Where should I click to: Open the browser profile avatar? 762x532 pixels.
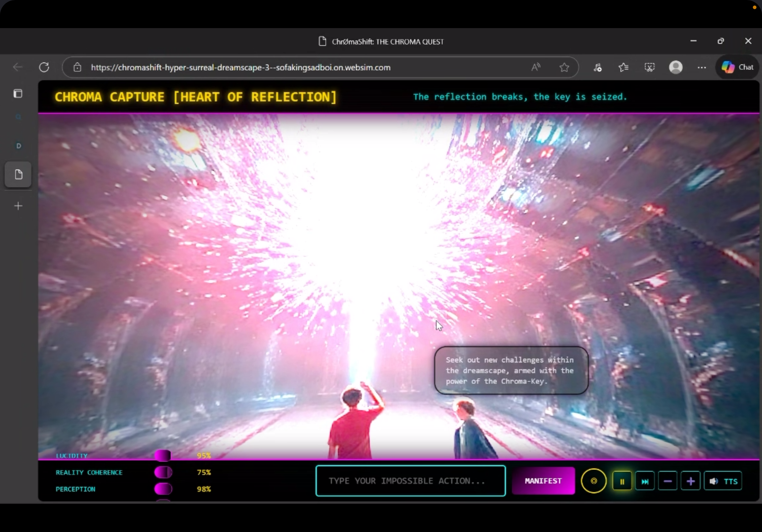tap(676, 67)
